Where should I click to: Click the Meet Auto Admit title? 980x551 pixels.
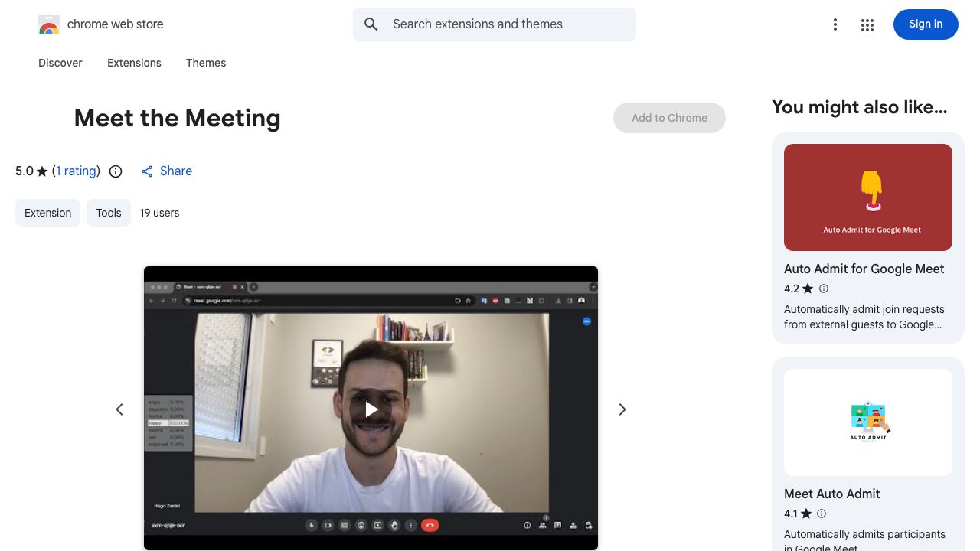point(831,494)
